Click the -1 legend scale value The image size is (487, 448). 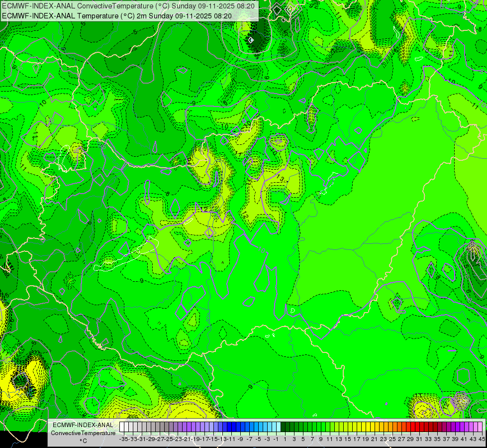click(x=276, y=439)
